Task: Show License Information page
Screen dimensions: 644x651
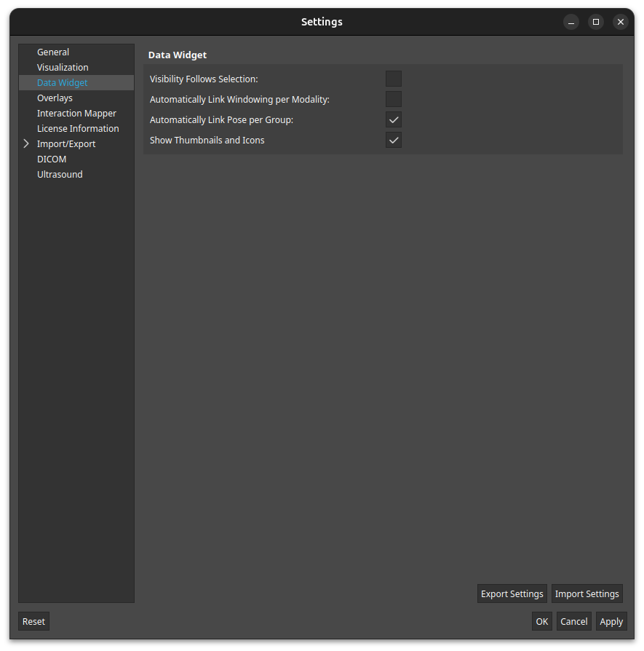Action: click(76, 129)
